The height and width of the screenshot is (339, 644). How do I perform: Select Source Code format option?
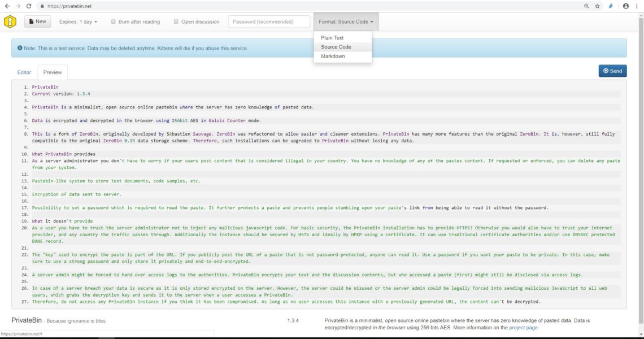[336, 47]
